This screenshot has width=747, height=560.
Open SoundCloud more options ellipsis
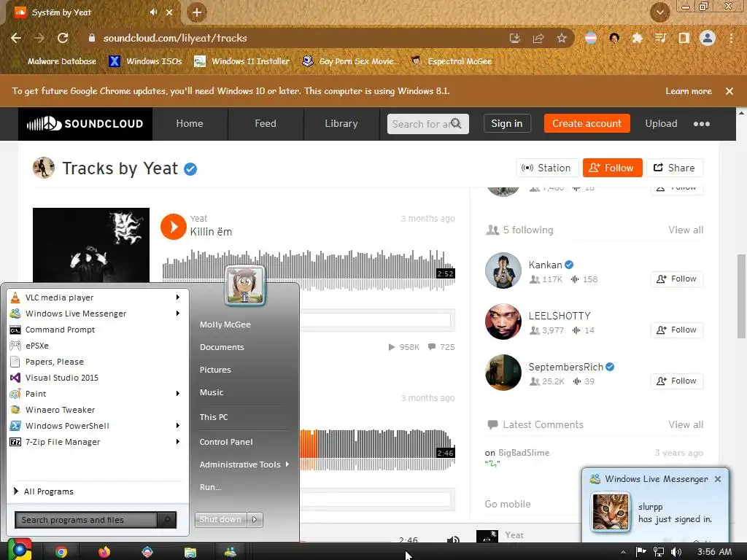tap(701, 124)
